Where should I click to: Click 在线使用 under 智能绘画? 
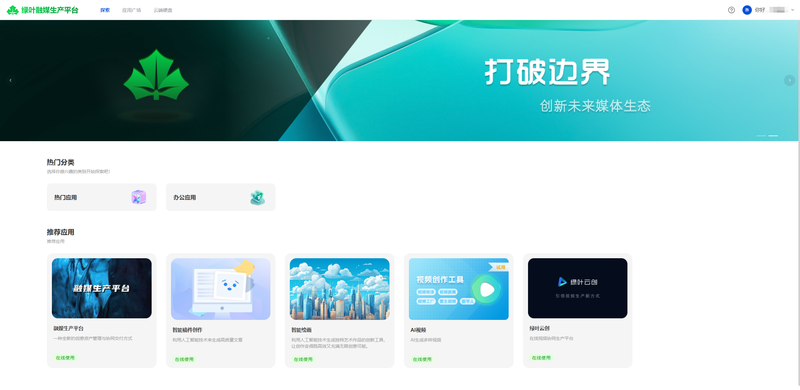(x=303, y=359)
